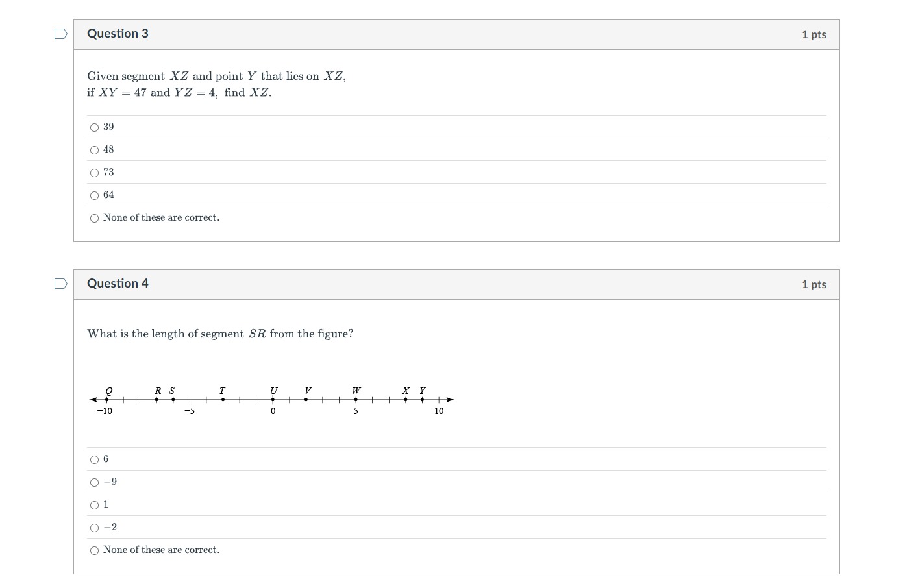Click the Question 4 header title
This screenshot has height=588, width=907.
pyautogui.click(x=118, y=284)
